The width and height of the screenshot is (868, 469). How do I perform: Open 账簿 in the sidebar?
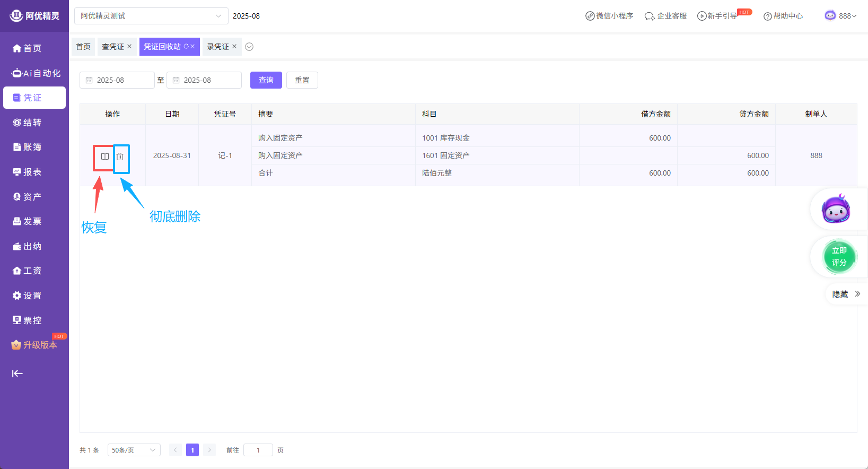click(32, 147)
